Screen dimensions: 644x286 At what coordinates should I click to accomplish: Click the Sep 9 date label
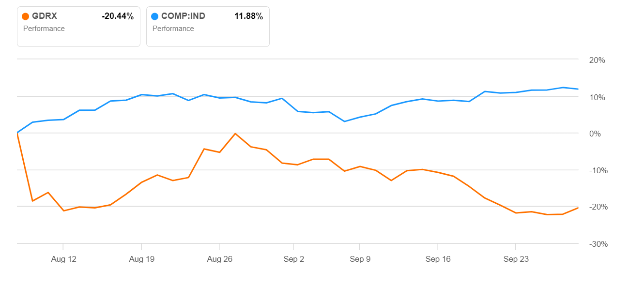pos(360,259)
